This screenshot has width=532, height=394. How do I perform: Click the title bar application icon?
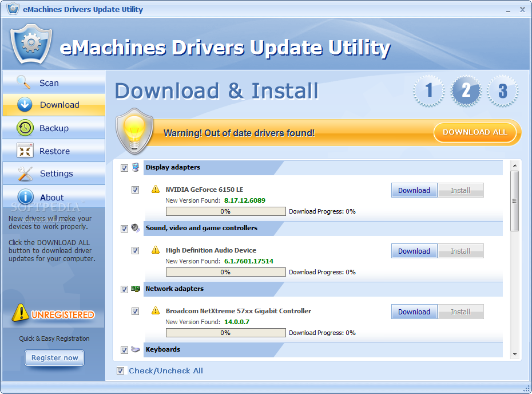pyautogui.click(x=13, y=9)
